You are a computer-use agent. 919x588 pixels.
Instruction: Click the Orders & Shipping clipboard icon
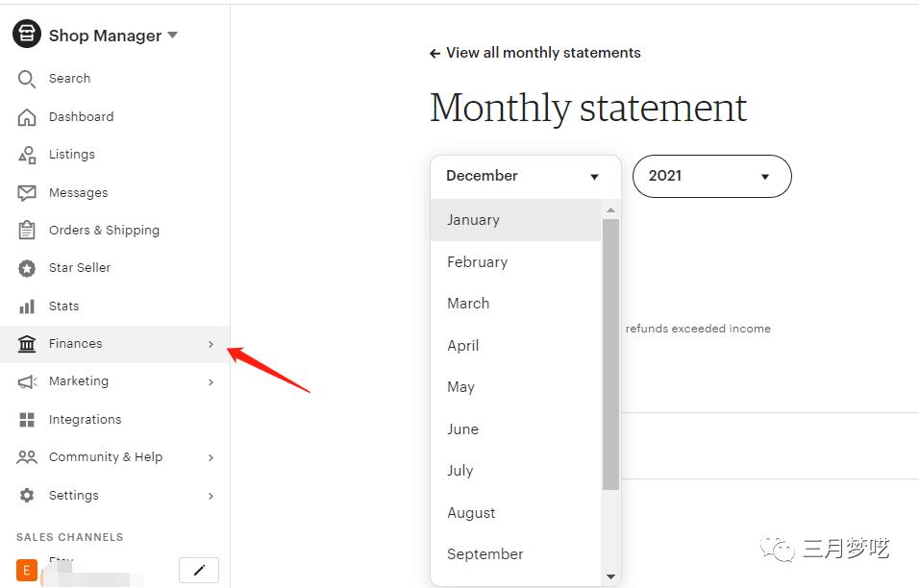[27, 231]
